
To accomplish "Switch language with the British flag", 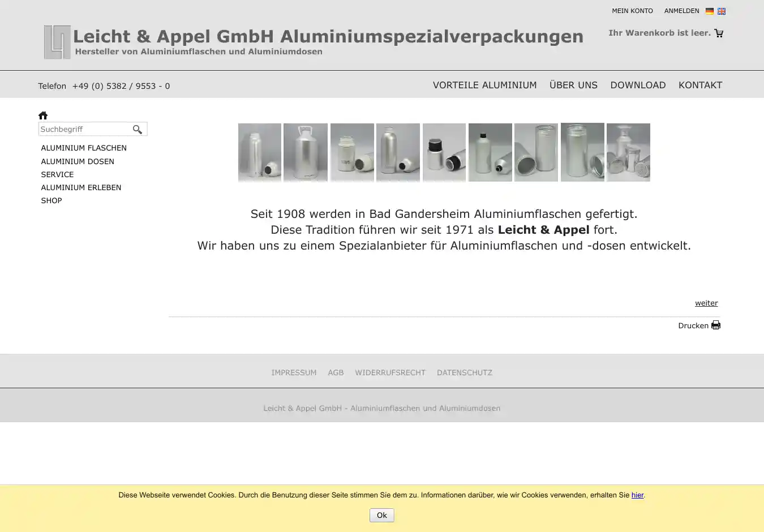I will pyautogui.click(x=722, y=11).
